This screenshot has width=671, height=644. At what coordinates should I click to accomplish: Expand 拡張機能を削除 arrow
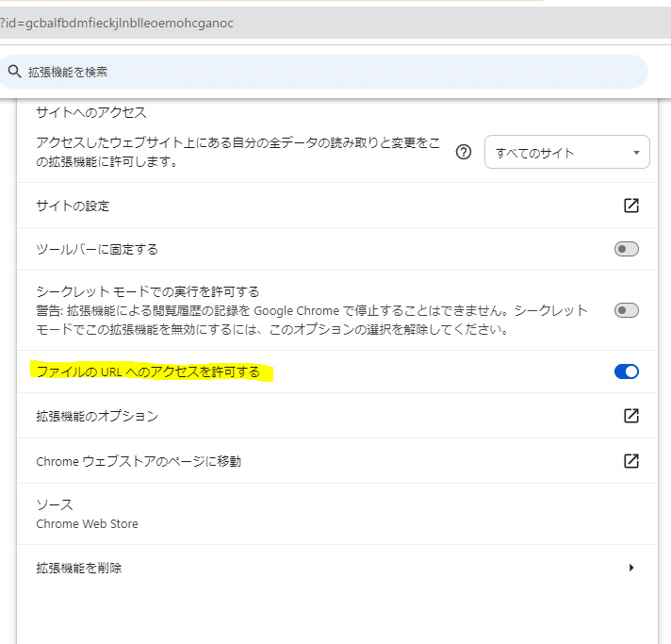(x=631, y=568)
